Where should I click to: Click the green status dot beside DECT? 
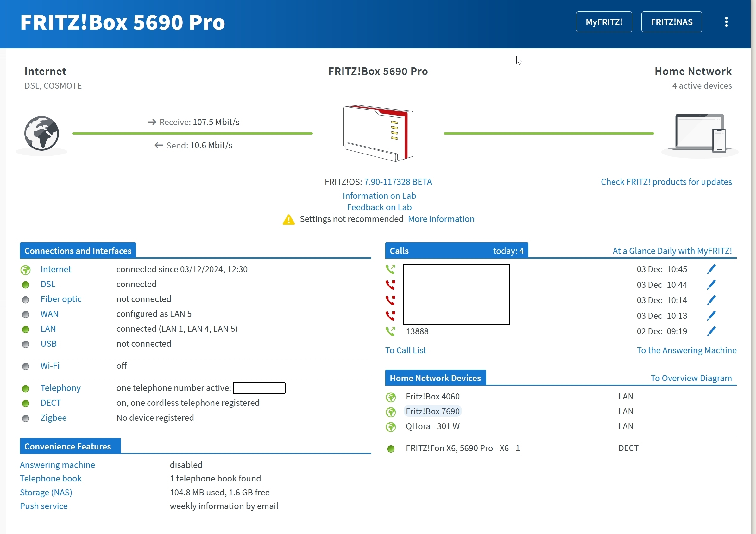coord(25,404)
